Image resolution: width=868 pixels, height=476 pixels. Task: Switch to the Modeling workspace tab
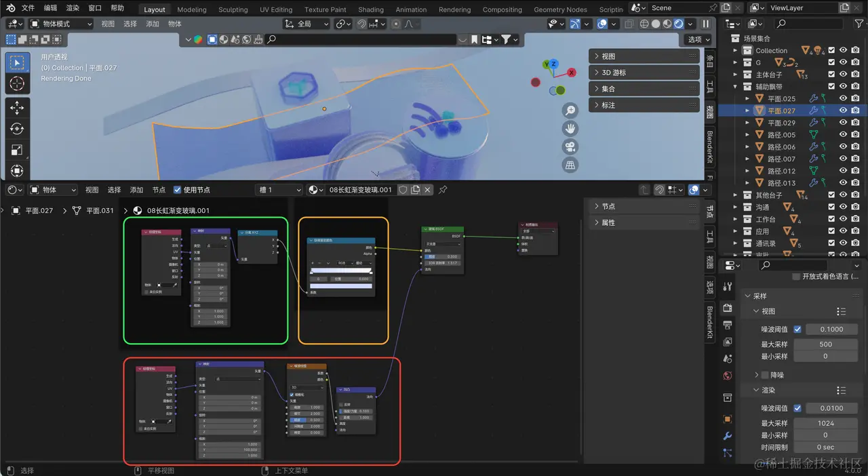pos(192,9)
